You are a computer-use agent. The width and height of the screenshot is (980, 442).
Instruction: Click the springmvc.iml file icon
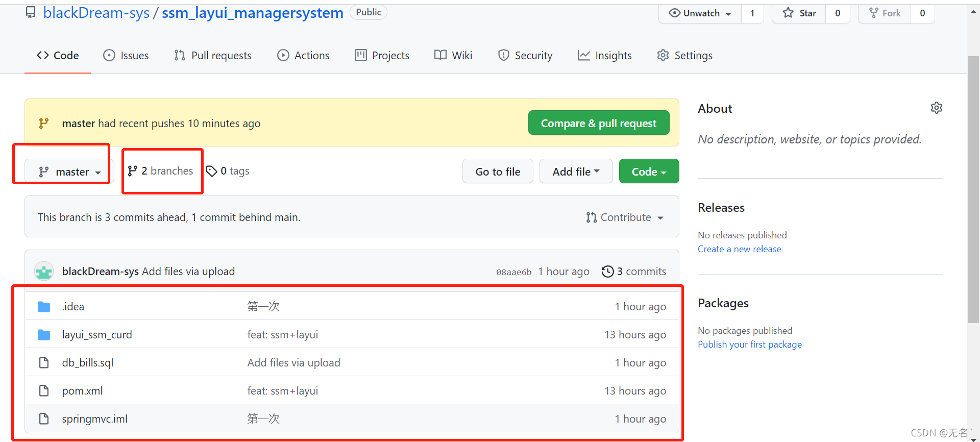44,419
